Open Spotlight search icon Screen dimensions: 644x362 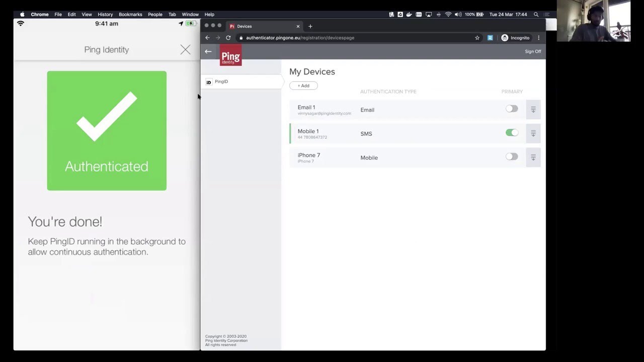536,15
